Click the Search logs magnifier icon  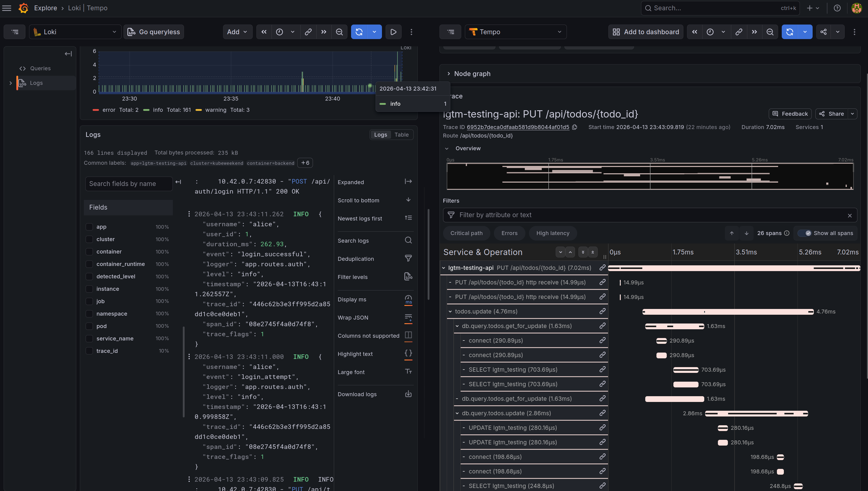coord(408,241)
